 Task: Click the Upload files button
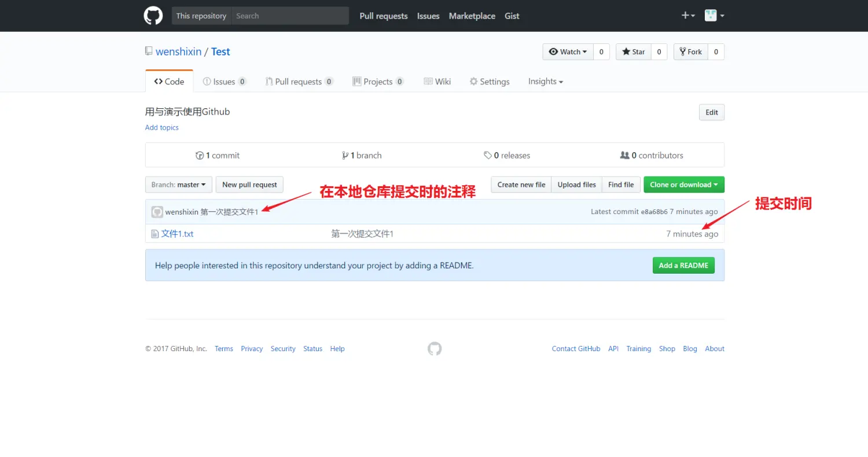pos(577,185)
